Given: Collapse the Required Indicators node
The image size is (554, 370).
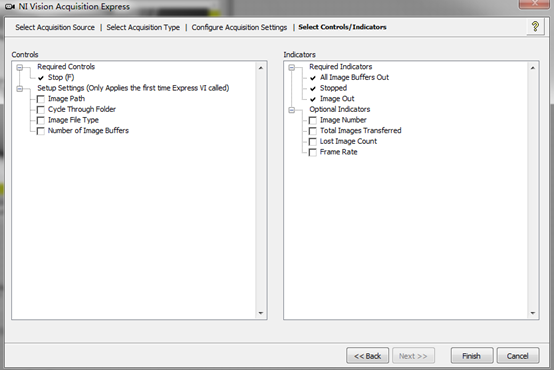Looking at the screenshot, I should (292, 67).
